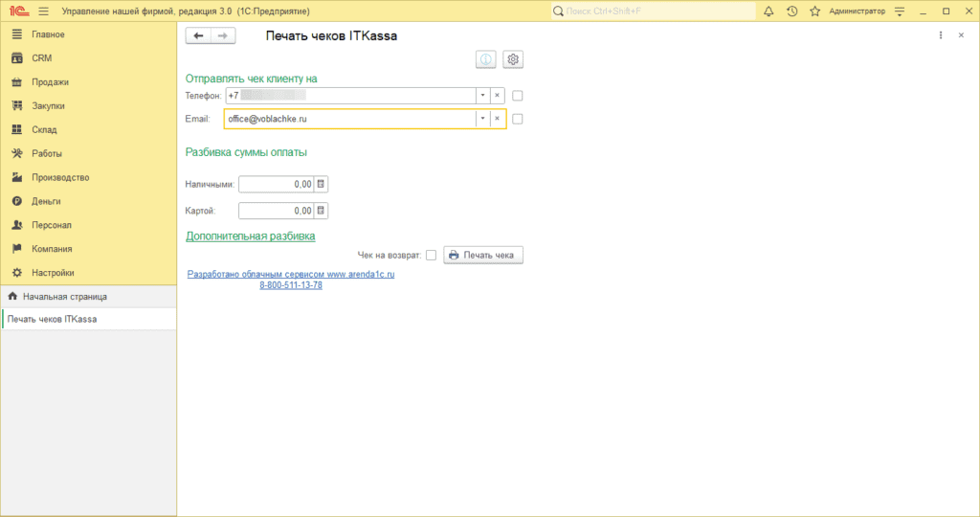
Task: Select the Печать чеков ITKassa open-window tab
Action: [x=88, y=319]
